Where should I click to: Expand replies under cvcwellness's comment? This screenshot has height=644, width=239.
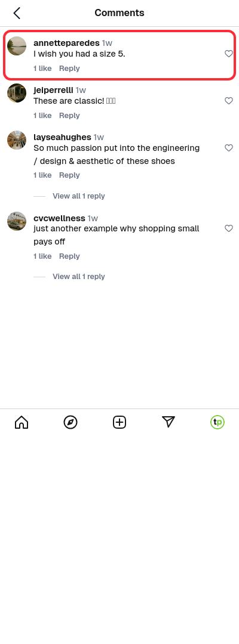[x=78, y=277]
